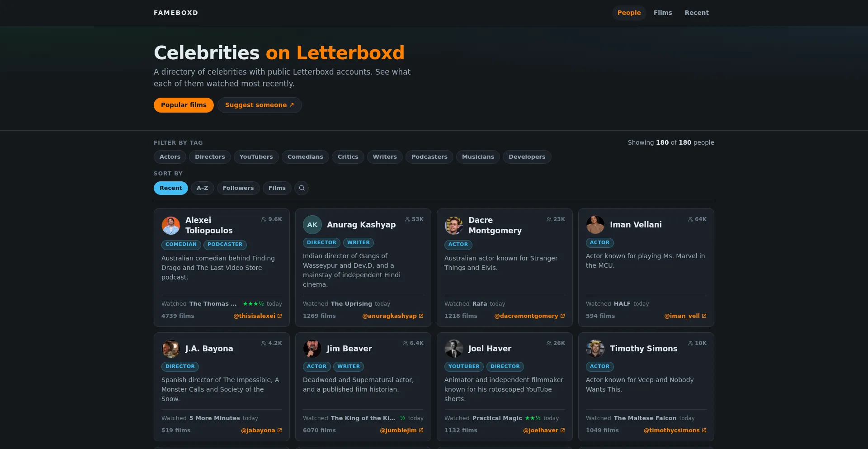Image resolution: width=868 pixels, height=449 pixels.
Task: Click the followers icon showing 53K
Action: click(x=407, y=219)
